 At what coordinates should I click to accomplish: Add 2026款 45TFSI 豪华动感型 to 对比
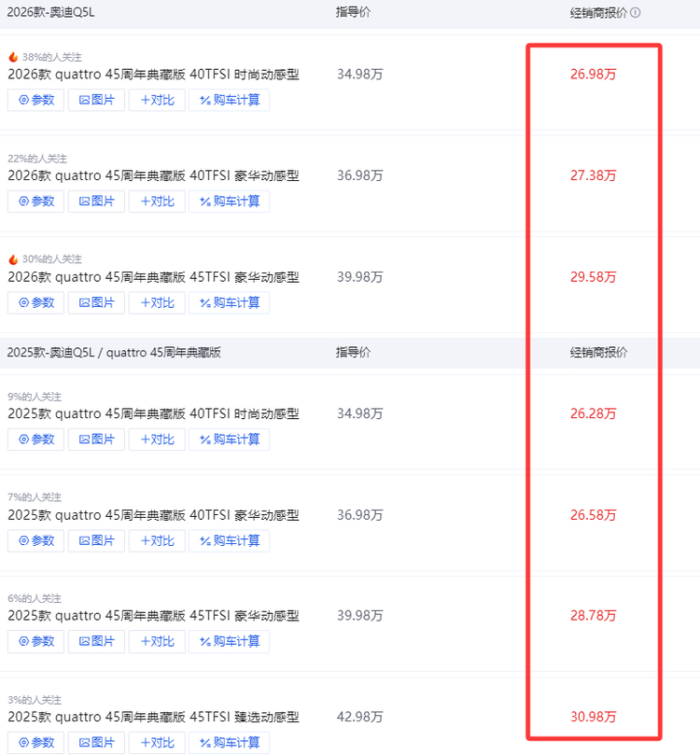tap(157, 302)
